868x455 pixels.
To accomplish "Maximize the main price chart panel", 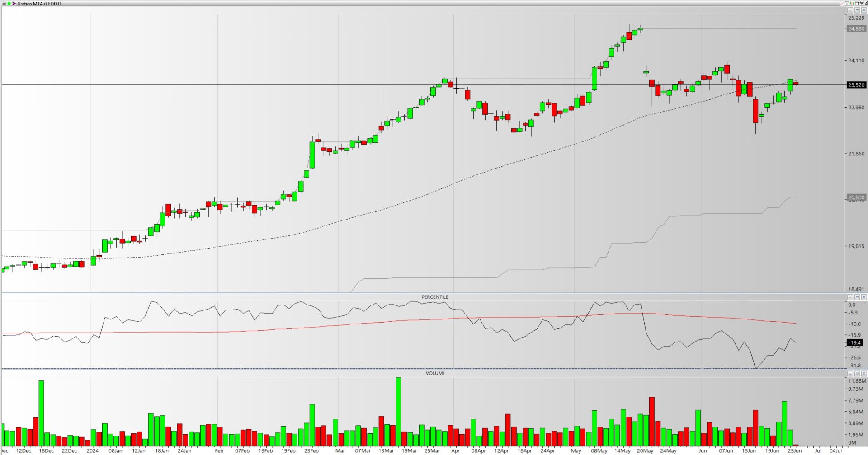I will [857, 10].
